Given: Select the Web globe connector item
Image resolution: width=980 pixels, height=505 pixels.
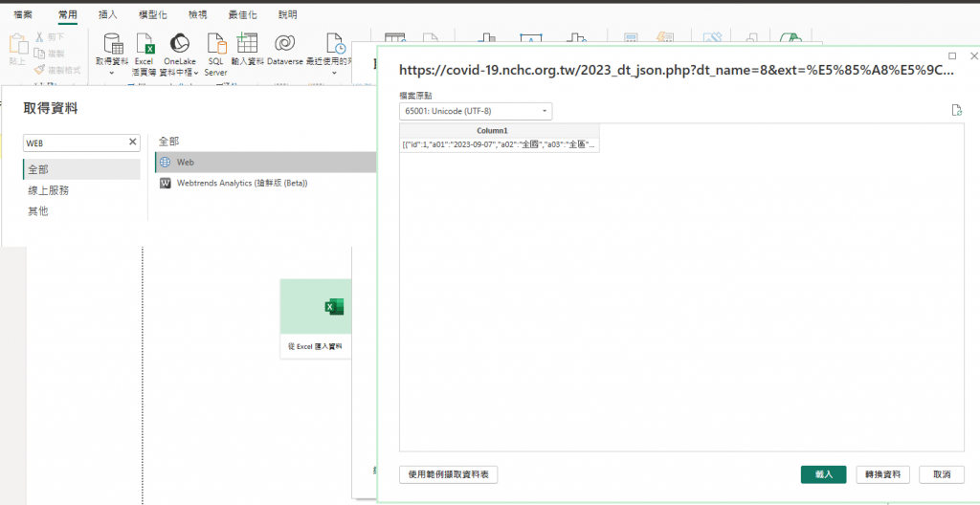Looking at the screenshot, I should (266, 162).
